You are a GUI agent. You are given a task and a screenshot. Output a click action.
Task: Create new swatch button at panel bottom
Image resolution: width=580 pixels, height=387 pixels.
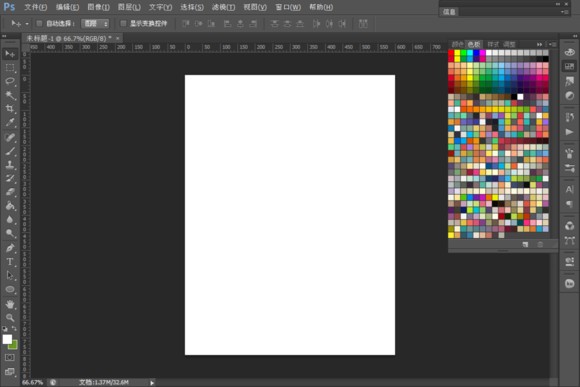(525, 245)
